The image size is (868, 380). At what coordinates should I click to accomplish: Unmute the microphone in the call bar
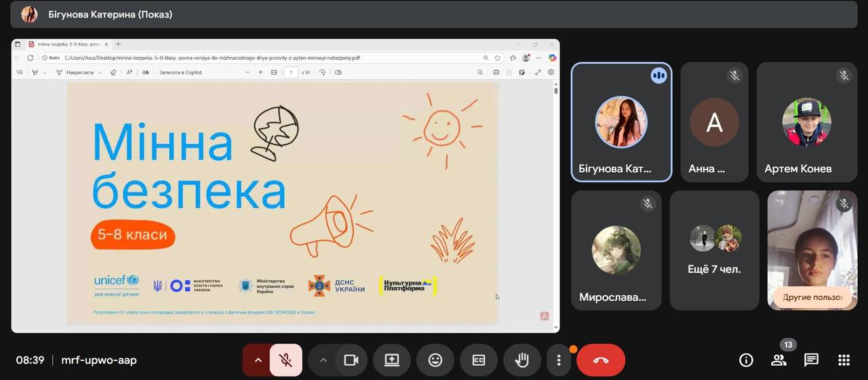[285, 360]
